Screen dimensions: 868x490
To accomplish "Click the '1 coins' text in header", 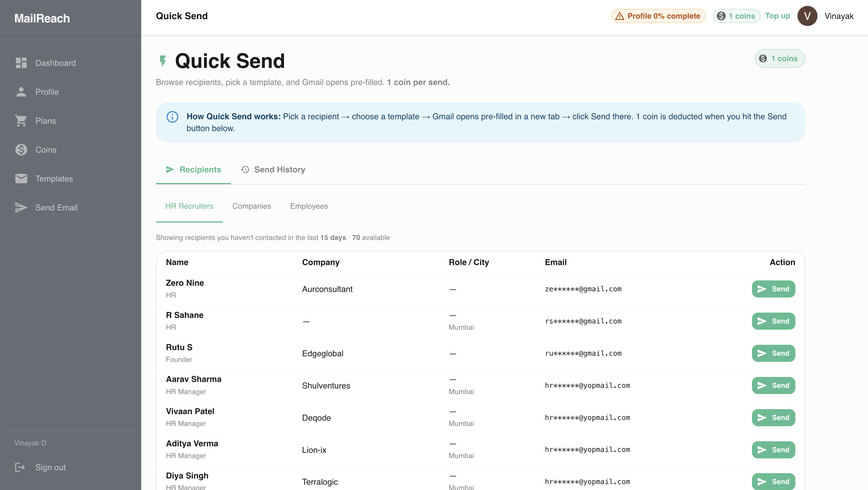I will tap(742, 16).
